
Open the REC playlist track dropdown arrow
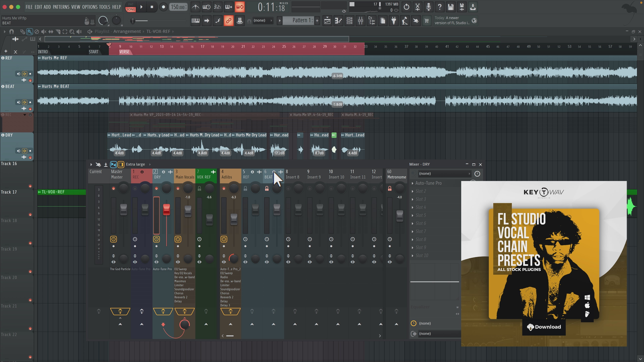tap(25, 115)
